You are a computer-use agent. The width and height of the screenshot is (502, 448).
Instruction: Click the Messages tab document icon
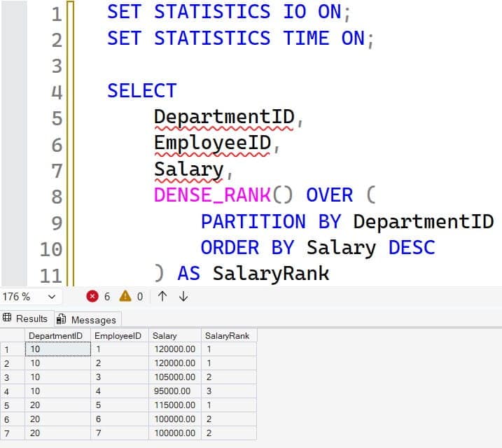(x=61, y=319)
